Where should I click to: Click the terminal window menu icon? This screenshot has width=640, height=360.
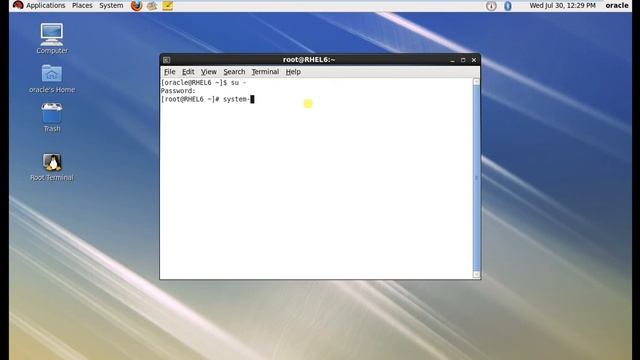[167, 60]
